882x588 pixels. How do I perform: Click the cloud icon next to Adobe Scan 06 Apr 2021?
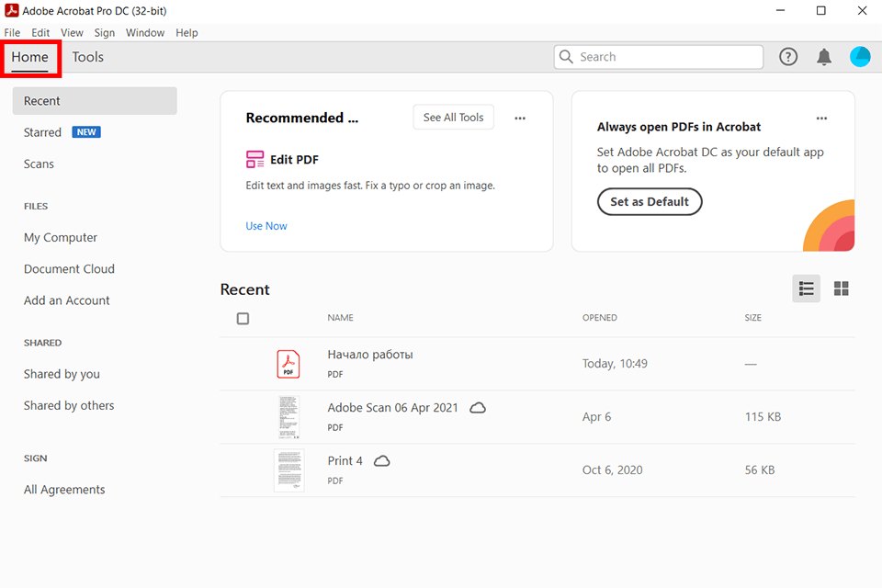(x=478, y=407)
